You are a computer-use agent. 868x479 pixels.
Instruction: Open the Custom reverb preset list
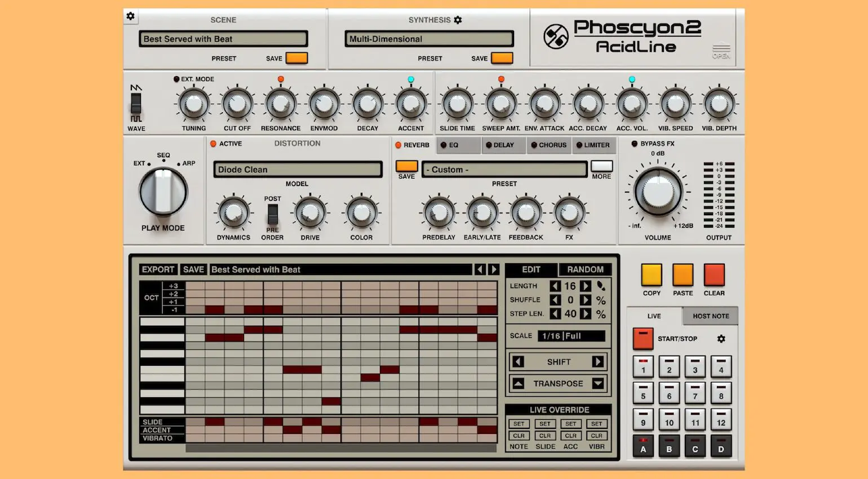[x=504, y=170]
